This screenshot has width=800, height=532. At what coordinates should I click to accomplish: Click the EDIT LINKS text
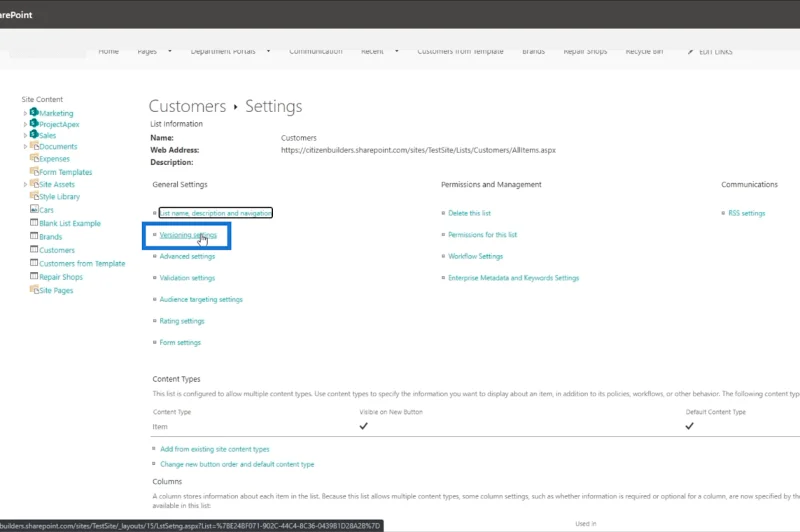point(716,52)
